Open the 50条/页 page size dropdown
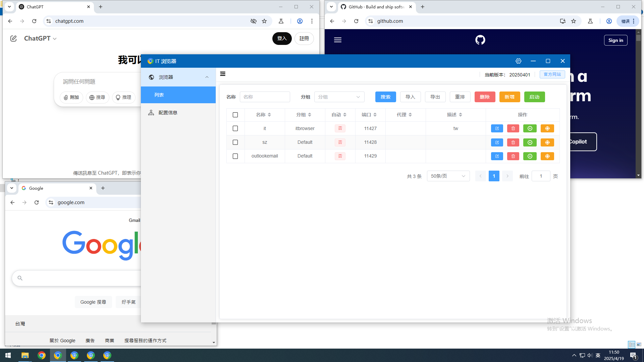Viewport: 644px width, 362px height. [448, 176]
